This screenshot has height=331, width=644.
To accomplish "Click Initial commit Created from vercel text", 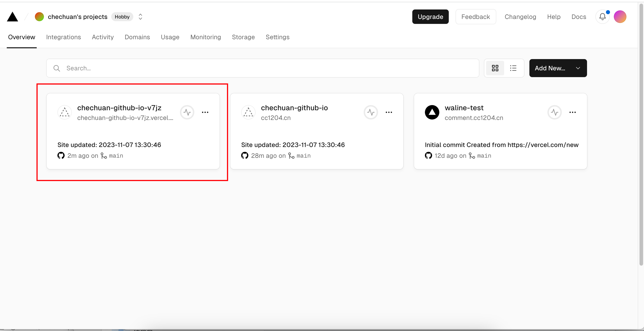I will click(x=502, y=145).
